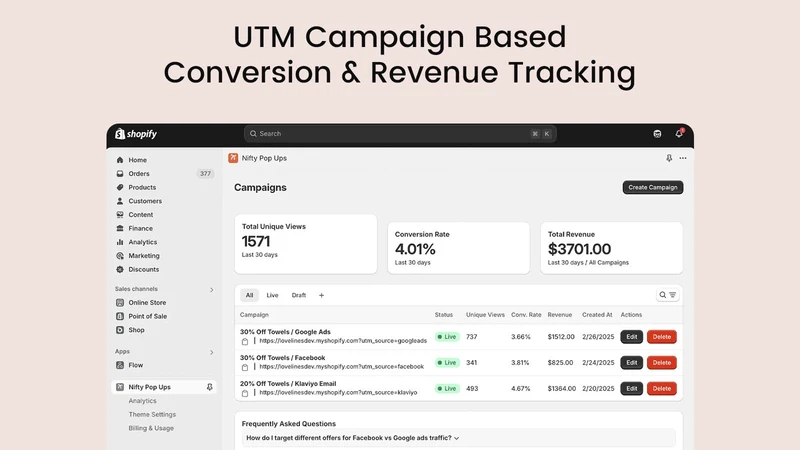The width and height of the screenshot is (800, 450).
Task: Click the Nifty Pop Ups app logo in header
Action: [233, 158]
